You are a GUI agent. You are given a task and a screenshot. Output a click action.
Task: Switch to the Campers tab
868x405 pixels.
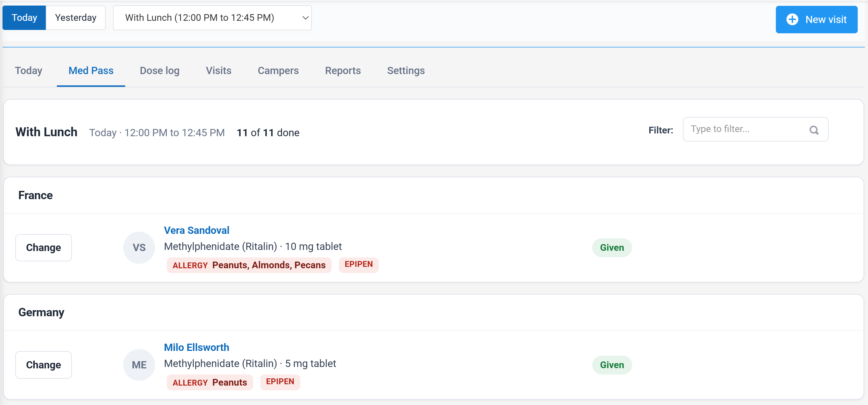click(278, 71)
